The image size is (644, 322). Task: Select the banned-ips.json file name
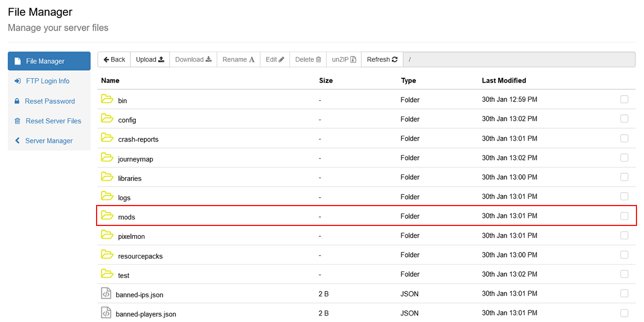140,295
